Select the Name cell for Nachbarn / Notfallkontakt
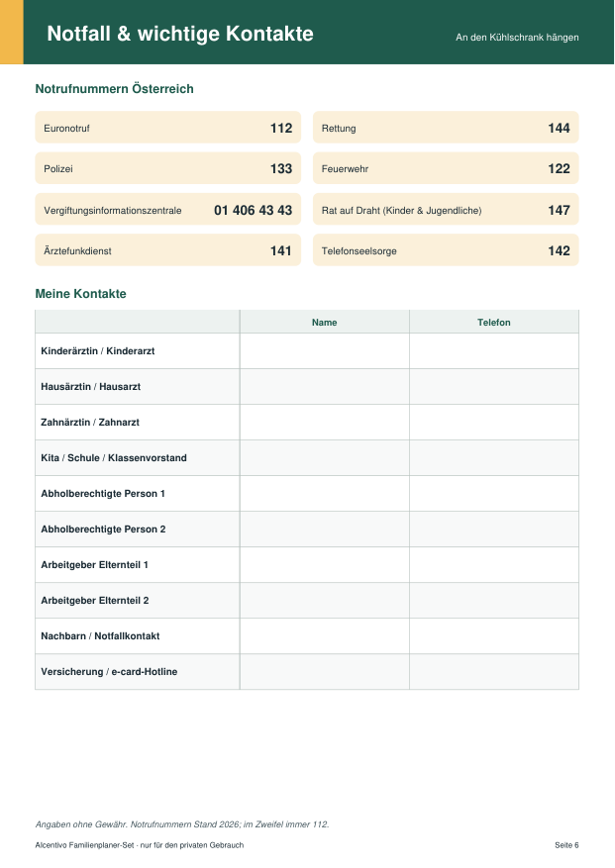 324,636
